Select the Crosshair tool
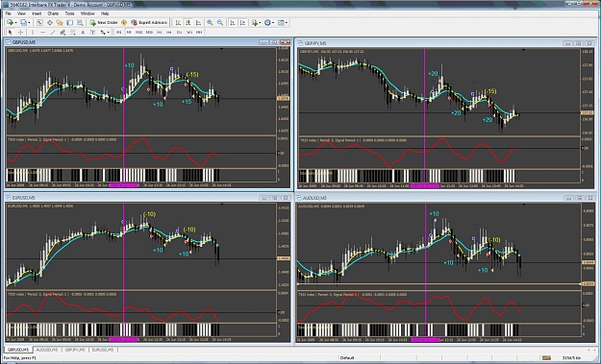Screen dimensions: 601x364 point(20,32)
